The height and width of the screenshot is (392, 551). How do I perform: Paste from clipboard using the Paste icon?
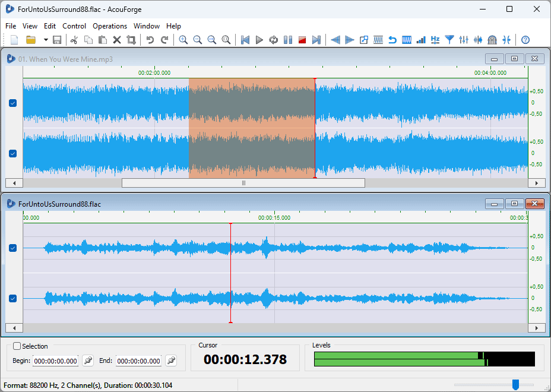(103, 40)
